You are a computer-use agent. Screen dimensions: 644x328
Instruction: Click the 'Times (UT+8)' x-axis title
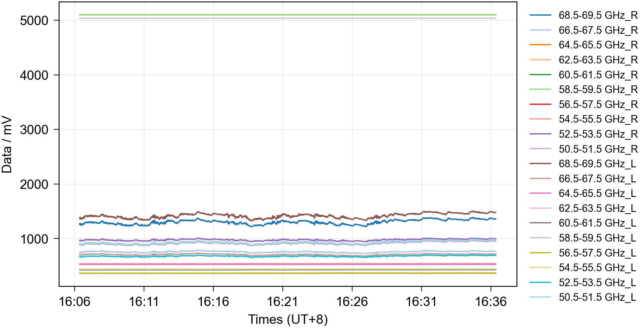click(x=288, y=319)
